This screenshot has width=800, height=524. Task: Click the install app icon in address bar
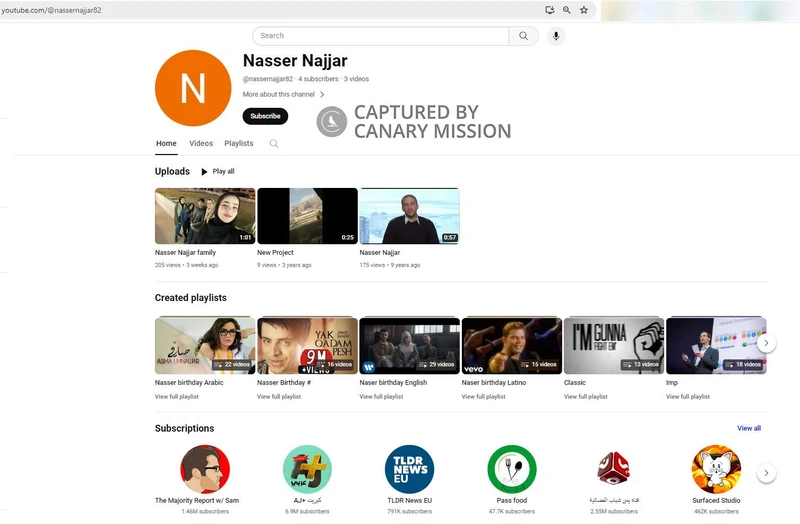click(x=549, y=10)
